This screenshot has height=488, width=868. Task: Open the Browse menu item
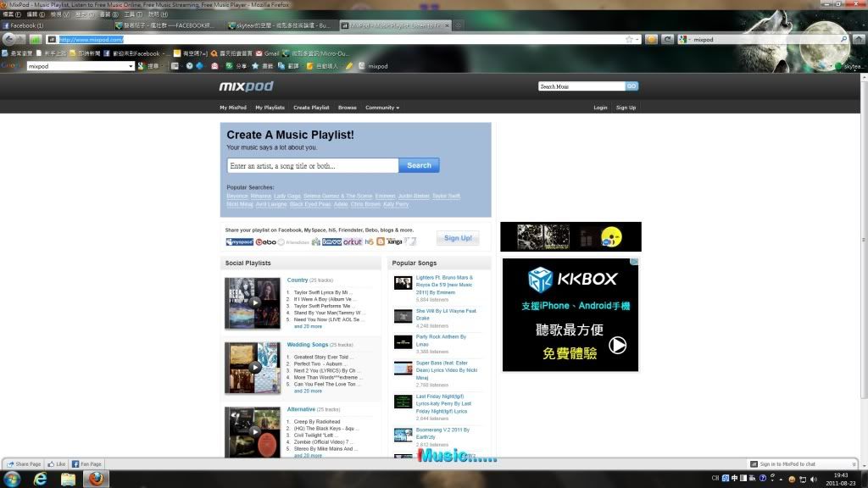click(347, 108)
